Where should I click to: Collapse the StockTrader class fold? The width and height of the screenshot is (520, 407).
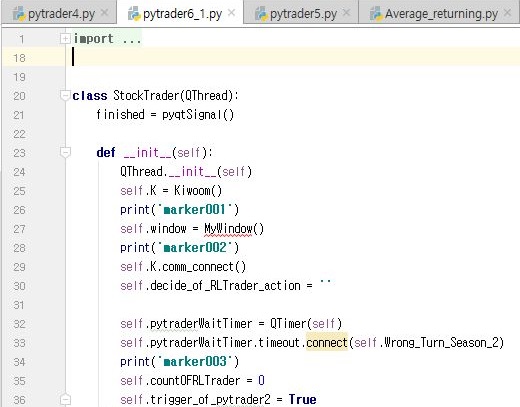click(65, 96)
